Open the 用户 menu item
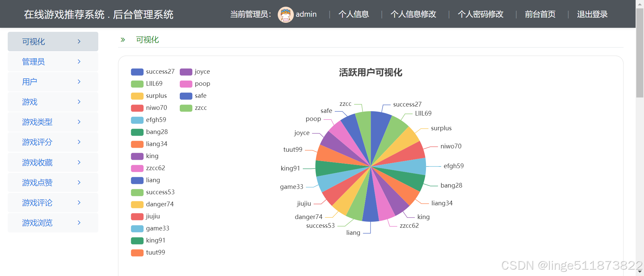This screenshot has width=644, height=276. (53, 82)
